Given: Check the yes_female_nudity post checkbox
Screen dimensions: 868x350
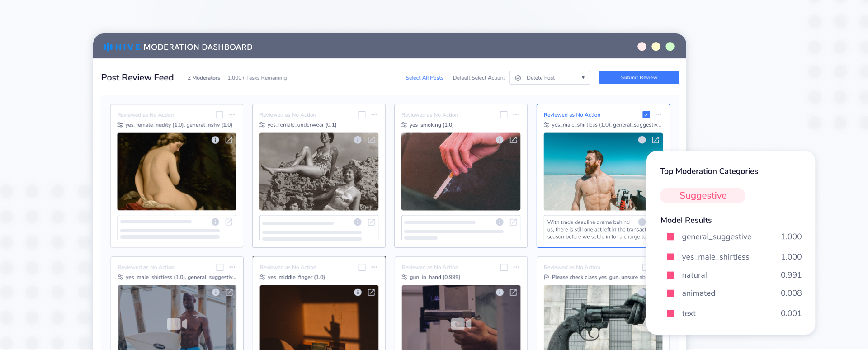Looking at the screenshot, I should (220, 115).
